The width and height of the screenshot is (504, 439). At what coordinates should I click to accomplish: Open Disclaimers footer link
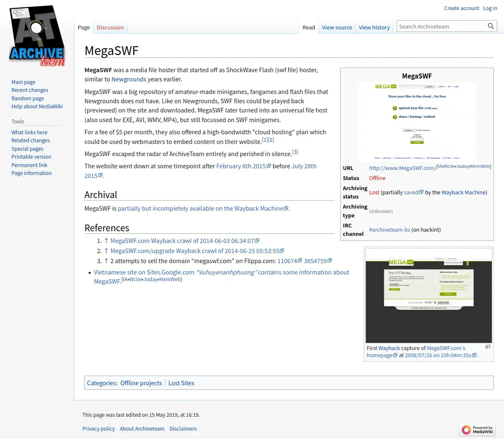coord(183,429)
